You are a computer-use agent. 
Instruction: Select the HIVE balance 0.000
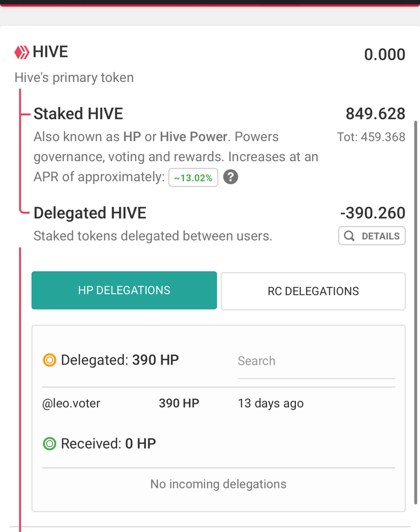pyautogui.click(x=384, y=55)
